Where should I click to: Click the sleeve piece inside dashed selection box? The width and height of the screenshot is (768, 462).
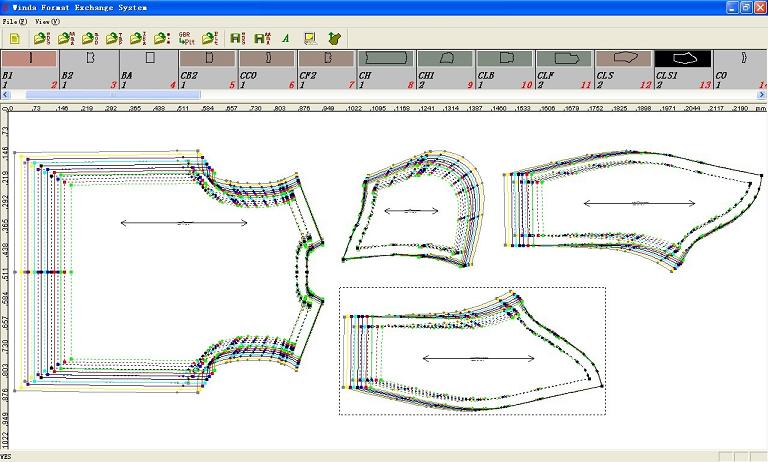470,350
